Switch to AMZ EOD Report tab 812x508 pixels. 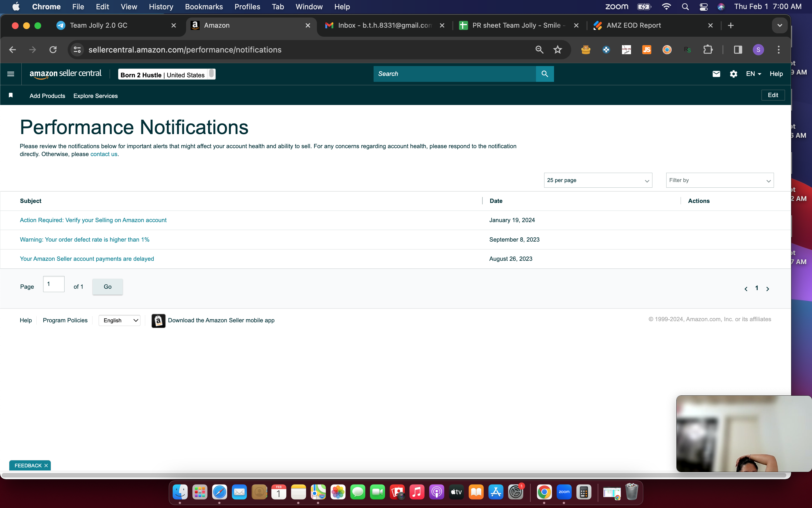(x=653, y=25)
